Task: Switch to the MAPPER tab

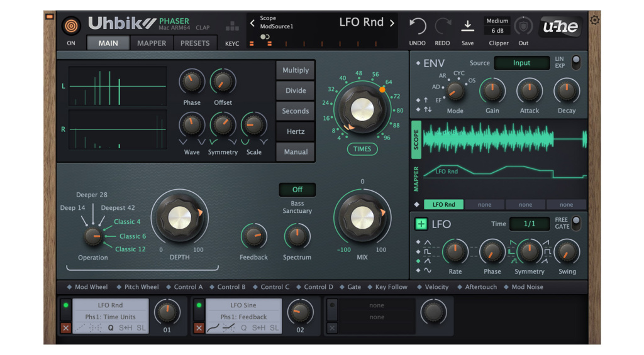Action: pos(152,43)
